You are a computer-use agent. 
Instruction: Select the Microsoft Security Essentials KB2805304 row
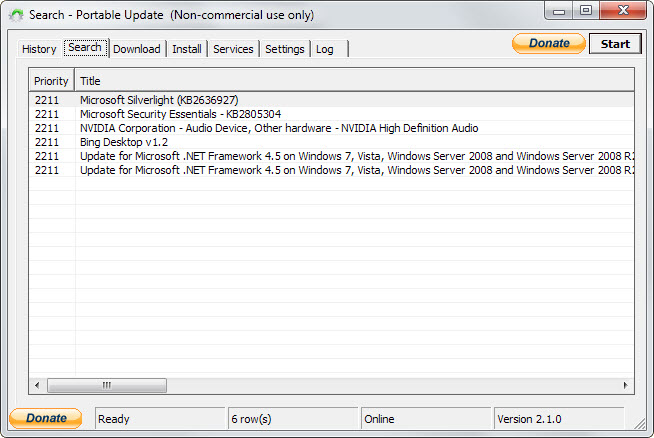(x=332, y=114)
